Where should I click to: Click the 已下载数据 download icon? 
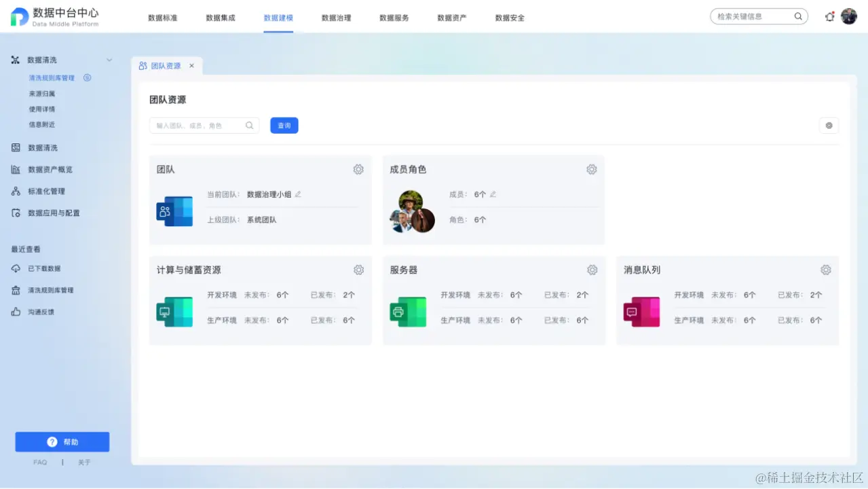coord(15,268)
